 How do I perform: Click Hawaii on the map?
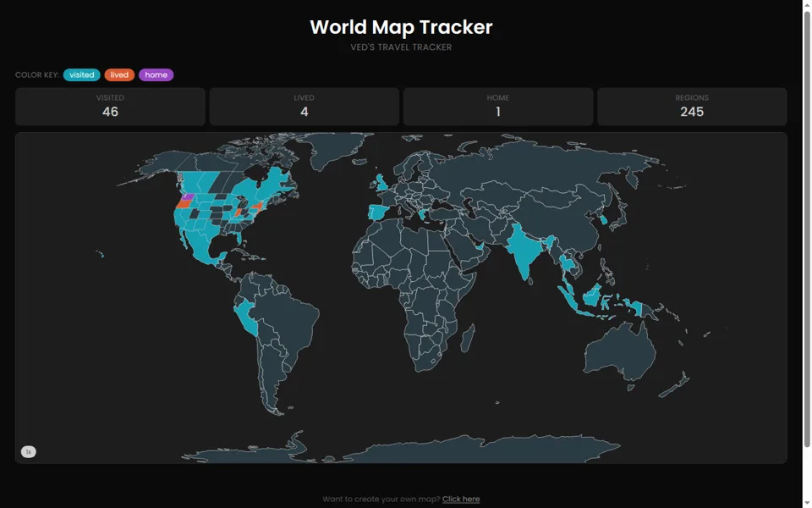click(101, 254)
